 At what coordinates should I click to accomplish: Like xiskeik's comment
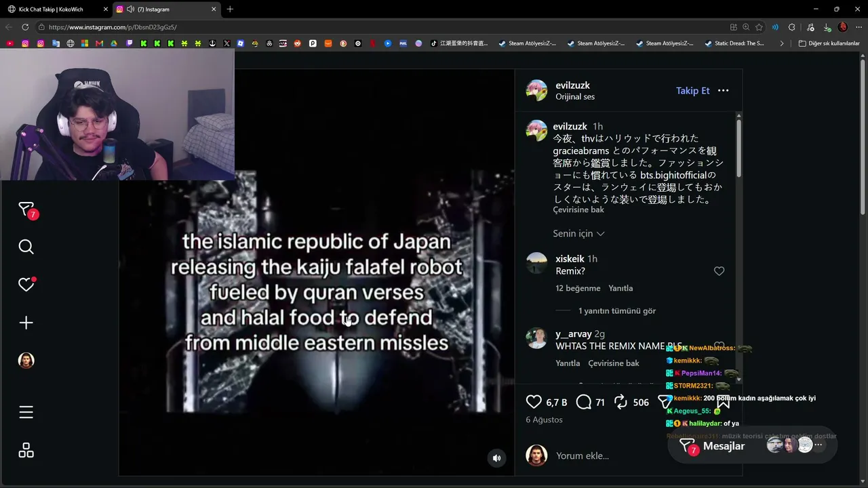coord(719,271)
